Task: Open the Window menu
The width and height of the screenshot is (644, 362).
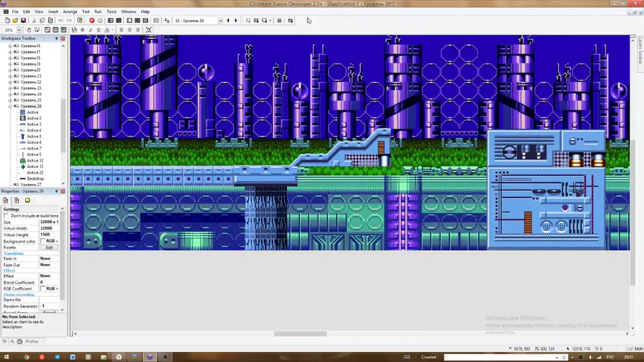Action: pyautogui.click(x=129, y=12)
